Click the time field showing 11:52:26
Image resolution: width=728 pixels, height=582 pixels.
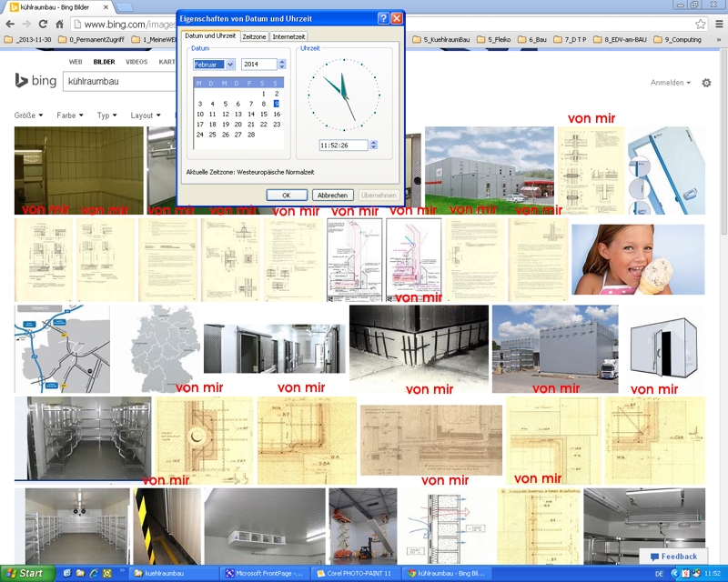pos(342,145)
